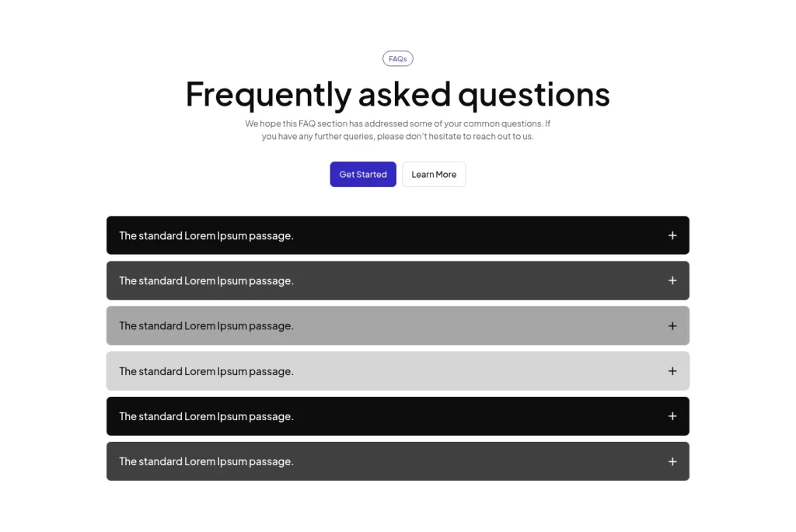Screen dimensions: 796x532
Task: Expand the last FAQ accordion at the bottom
Action: [398, 461]
